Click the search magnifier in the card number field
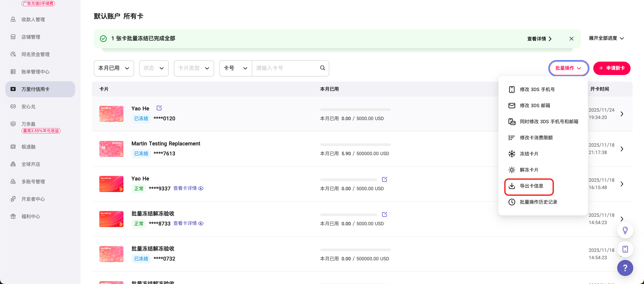Screen dimensions: 644x284 pyautogui.click(x=322, y=68)
